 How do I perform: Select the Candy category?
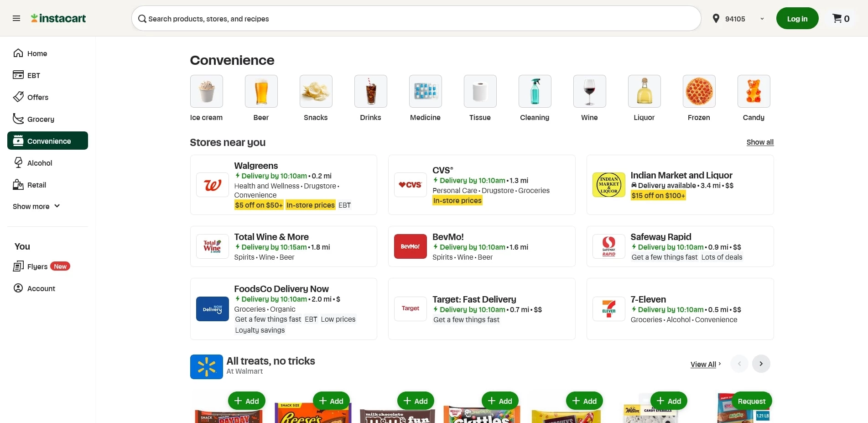754,91
